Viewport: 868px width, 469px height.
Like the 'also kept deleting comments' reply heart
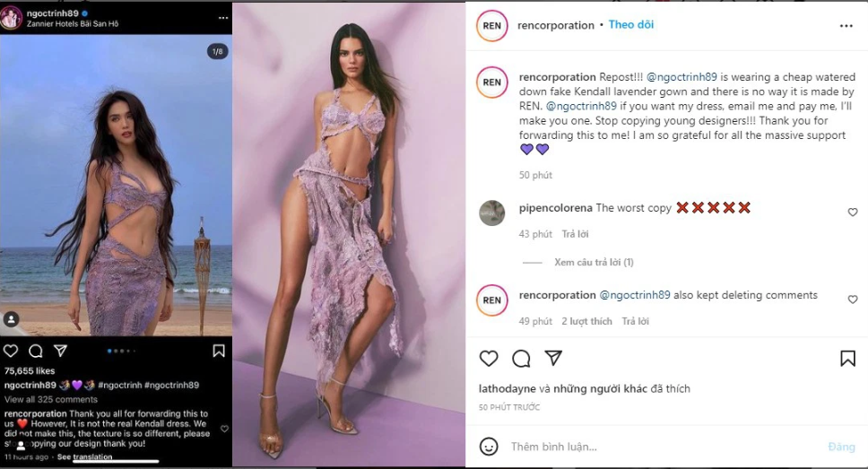(853, 300)
